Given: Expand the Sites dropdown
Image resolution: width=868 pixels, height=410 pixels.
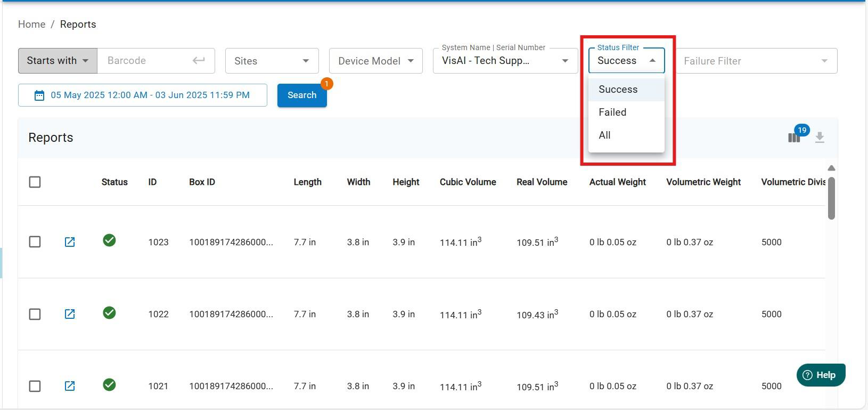Looking at the screenshot, I should click(x=272, y=61).
